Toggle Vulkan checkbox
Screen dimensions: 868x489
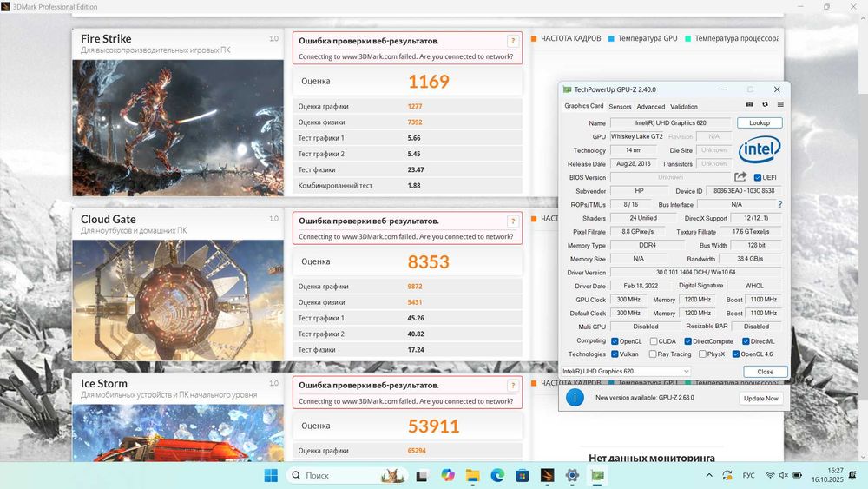click(615, 354)
